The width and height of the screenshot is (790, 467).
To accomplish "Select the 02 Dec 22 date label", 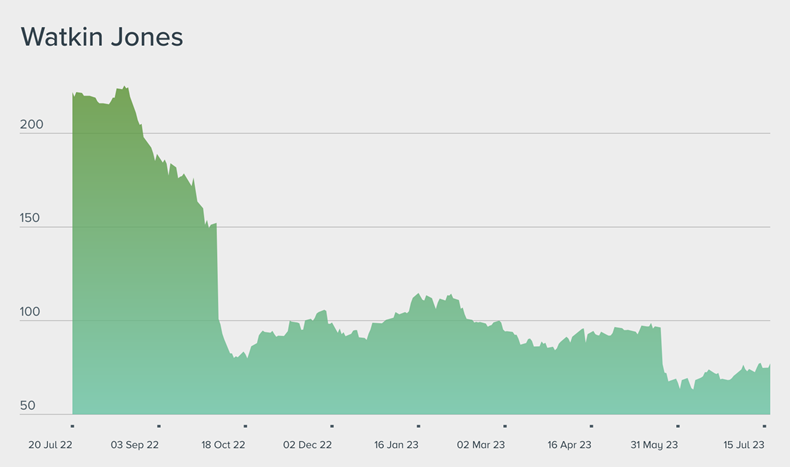I will 308,444.
